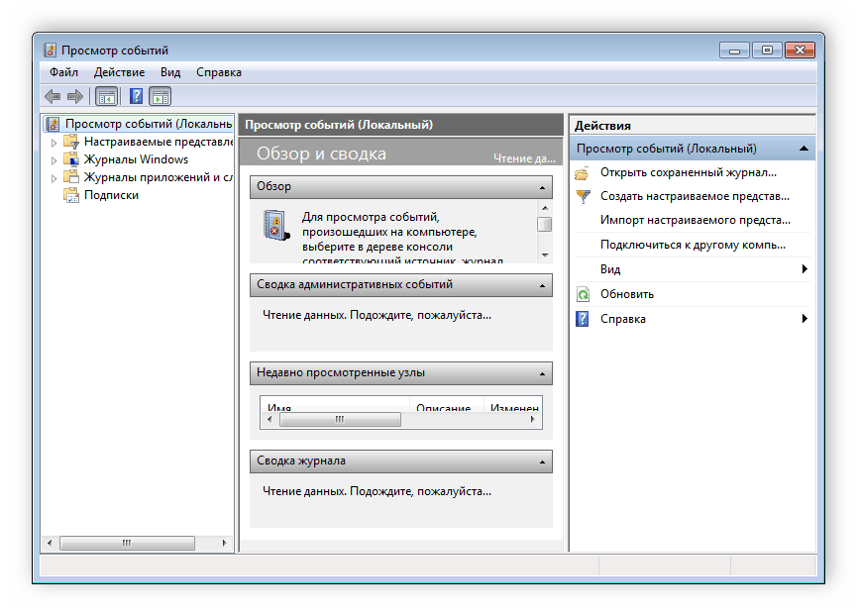857x616 pixels.
Task: Toggle the console tree visibility toolbar icon
Action: [106, 95]
